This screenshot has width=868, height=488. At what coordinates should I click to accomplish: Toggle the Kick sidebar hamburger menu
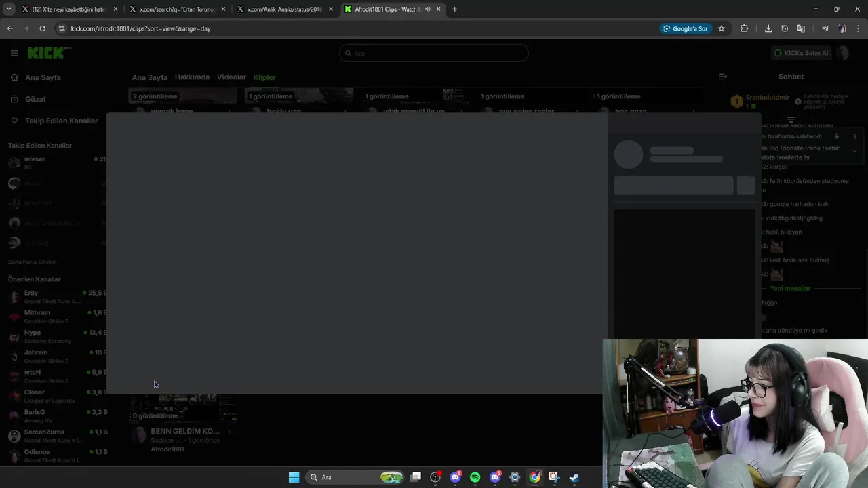[14, 53]
